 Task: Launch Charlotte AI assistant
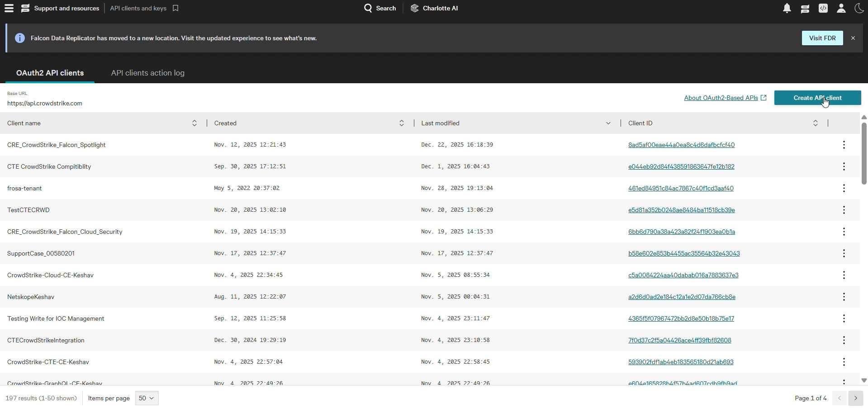pyautogui.click(x=434, y=8)
